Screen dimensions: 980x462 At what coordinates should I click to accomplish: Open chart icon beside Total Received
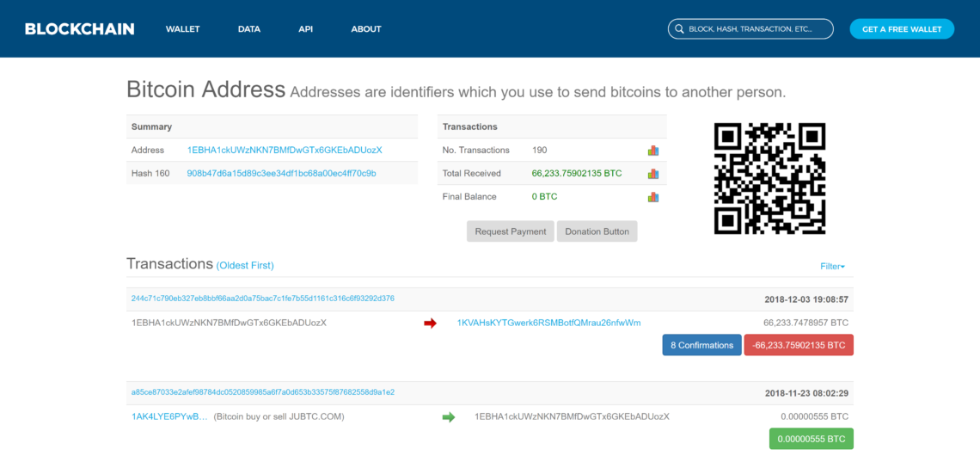[x=653, y=174]
